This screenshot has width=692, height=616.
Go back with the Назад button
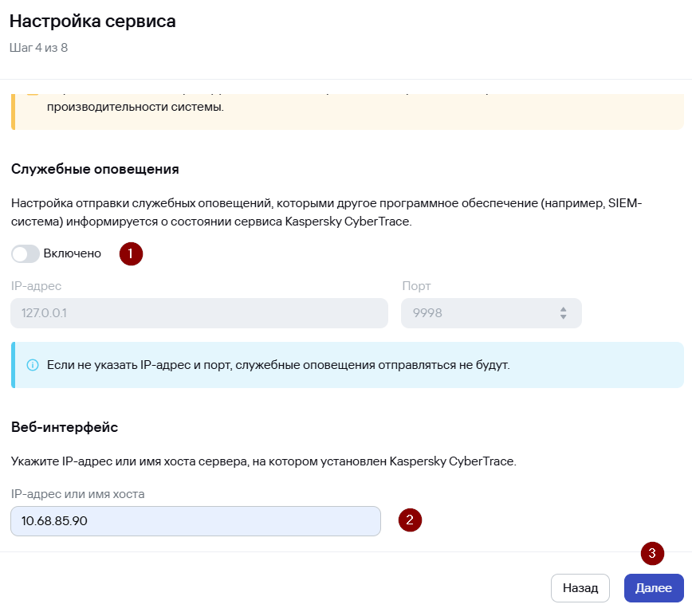[x=580, y=588]
